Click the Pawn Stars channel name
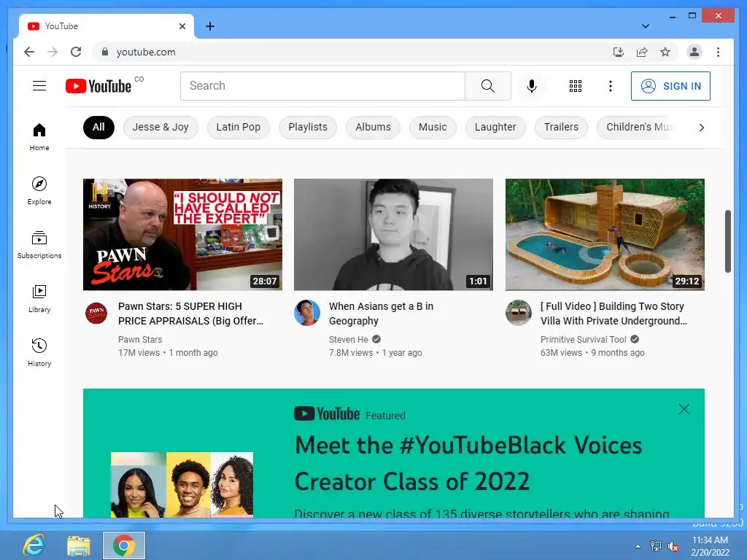This screenshot has width=747, height=560. (140, 340)
